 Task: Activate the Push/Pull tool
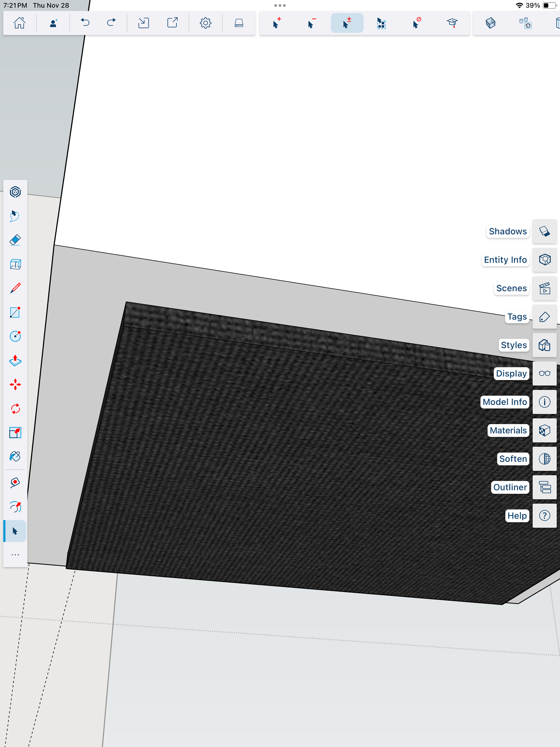click(x=15, y=361)
